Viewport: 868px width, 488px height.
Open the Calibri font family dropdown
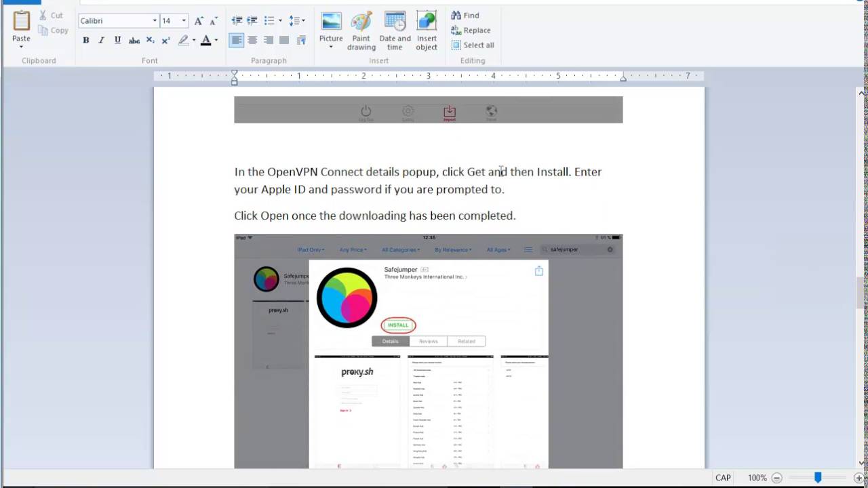155,21
